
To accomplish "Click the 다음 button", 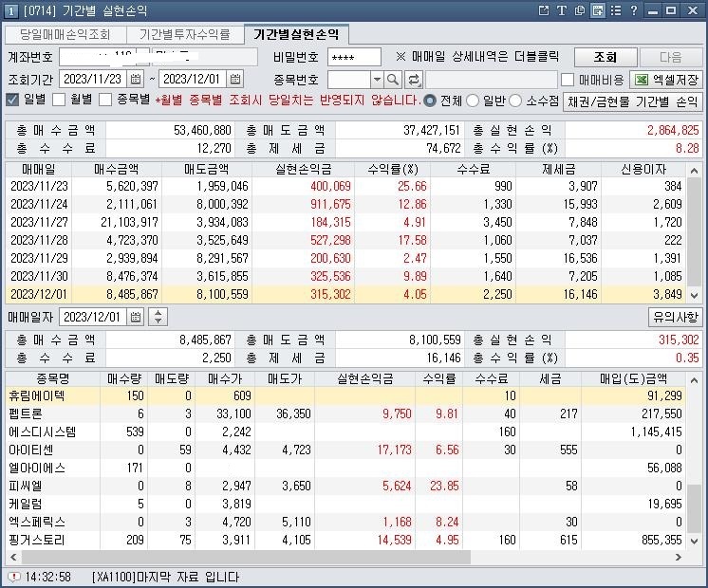I will [671, 57].
